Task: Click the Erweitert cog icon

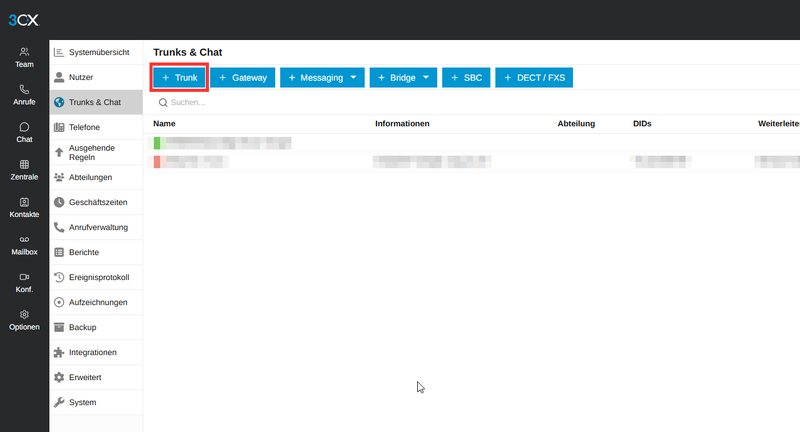Action: 59,377
